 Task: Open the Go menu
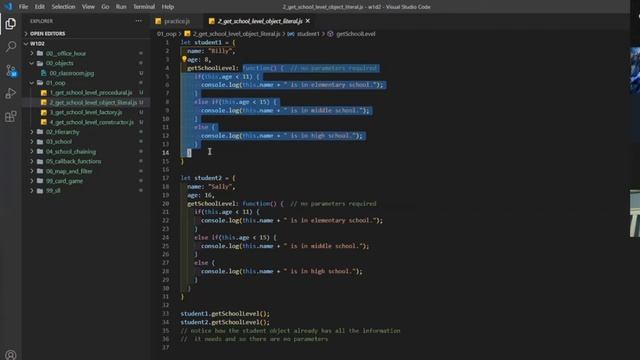pyautogui.click(x=105, y=7)
